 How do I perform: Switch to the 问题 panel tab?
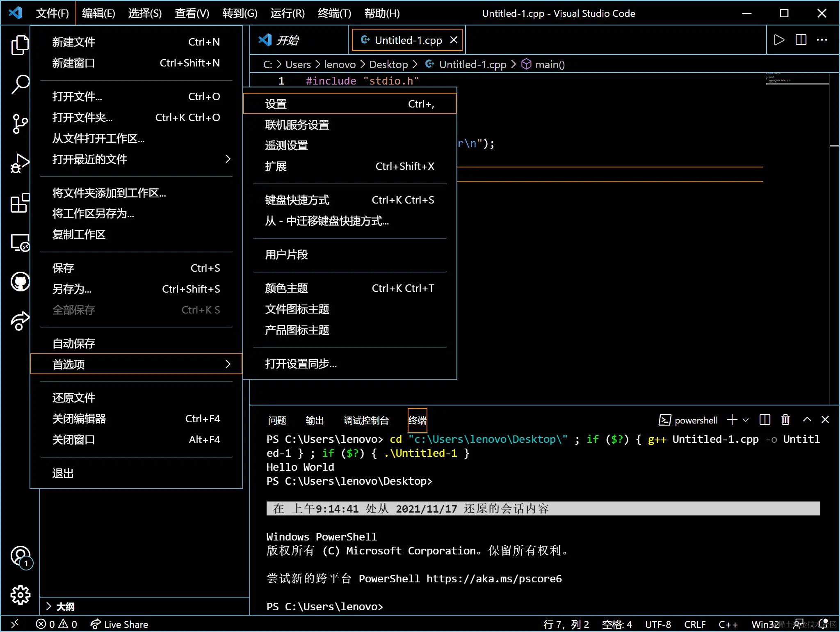coord(277,420)
